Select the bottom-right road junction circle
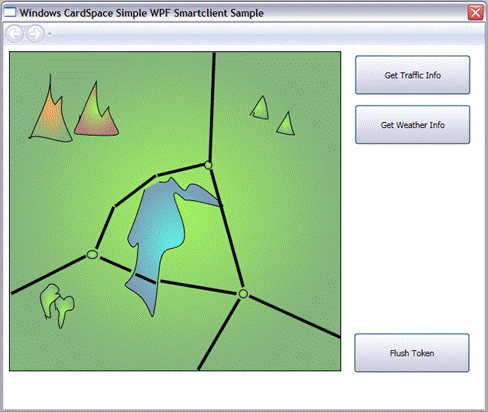 (x=243, y=294)
